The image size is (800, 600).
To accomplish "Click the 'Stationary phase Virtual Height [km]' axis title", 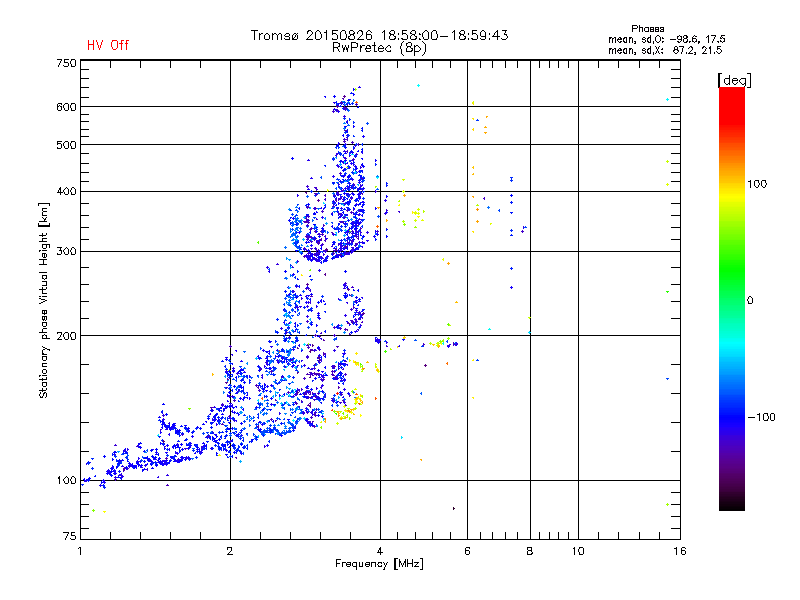I will [44, 301].
